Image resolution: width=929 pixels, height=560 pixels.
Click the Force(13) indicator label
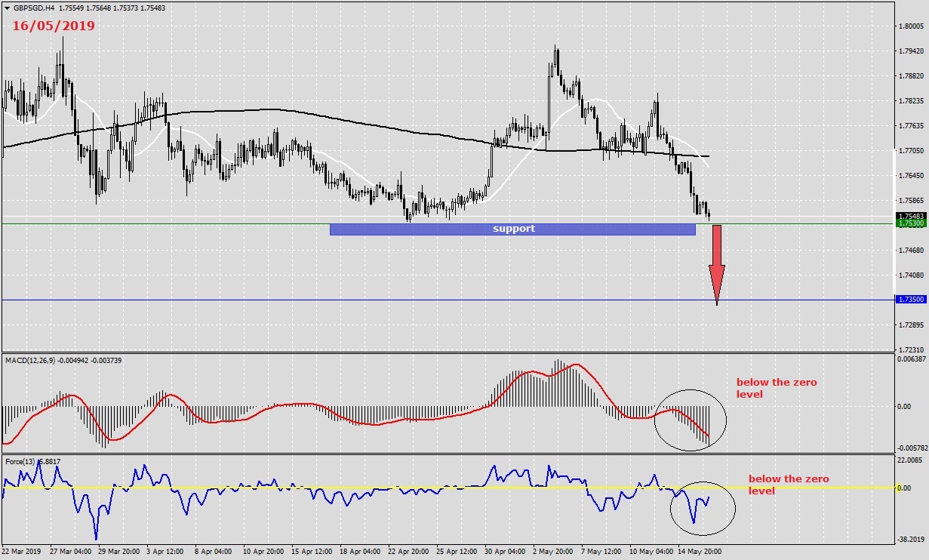pos(20,461)
